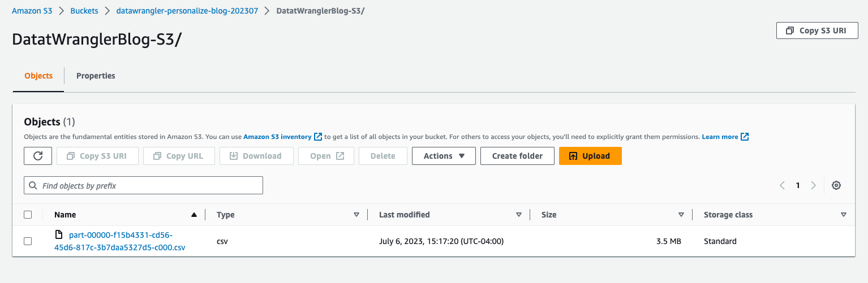The height and width of the screenshot is (283, 868).
Task: Sort by Name ascending arrow
Action: click(x=194, y=215)
